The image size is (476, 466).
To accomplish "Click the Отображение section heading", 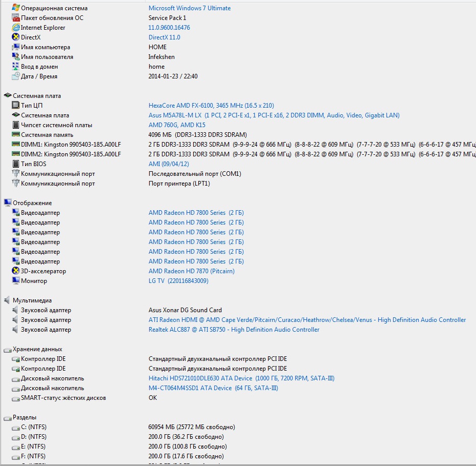I will click(32, 203).
